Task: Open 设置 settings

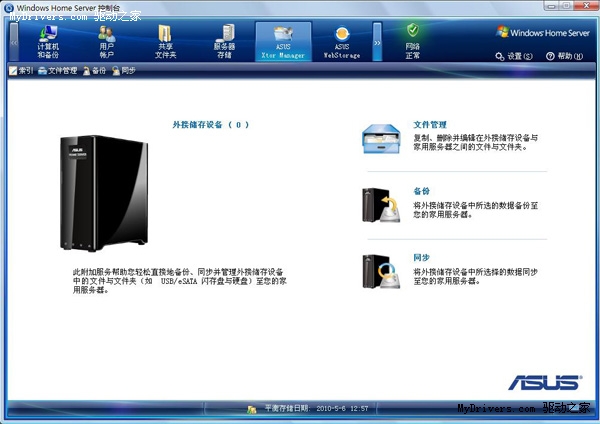Action: coord(514,56)
